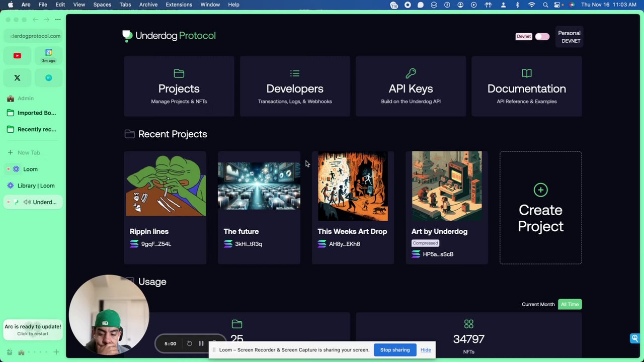Screen dimensions: 644x362
Task: Click the Create Project card
Action: tap(541, 208)
